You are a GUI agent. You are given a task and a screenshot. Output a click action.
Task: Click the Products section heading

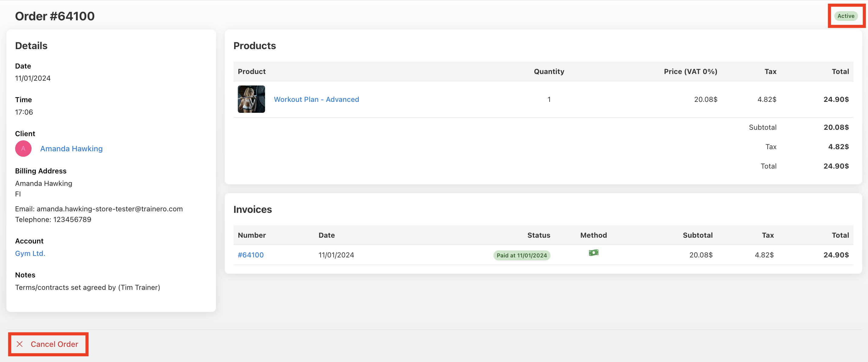255,45
